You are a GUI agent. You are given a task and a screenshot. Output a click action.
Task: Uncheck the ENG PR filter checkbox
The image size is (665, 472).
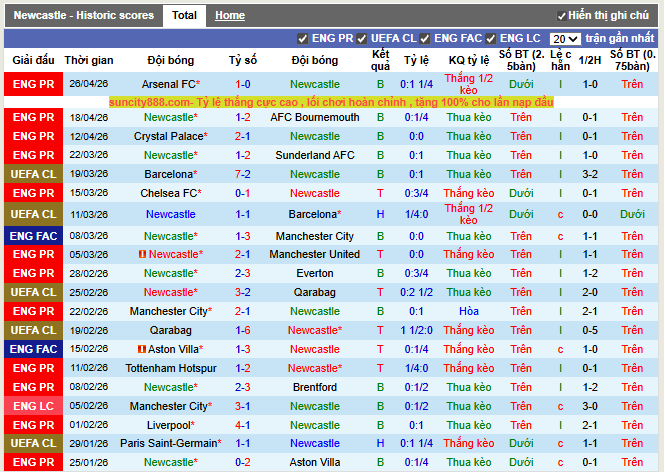click(x=302, y=39)
